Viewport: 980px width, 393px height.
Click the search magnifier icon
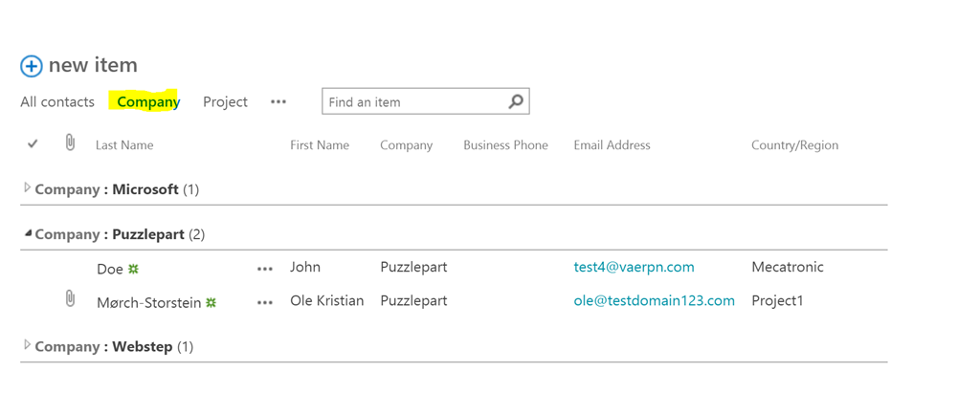coord(516,101)
